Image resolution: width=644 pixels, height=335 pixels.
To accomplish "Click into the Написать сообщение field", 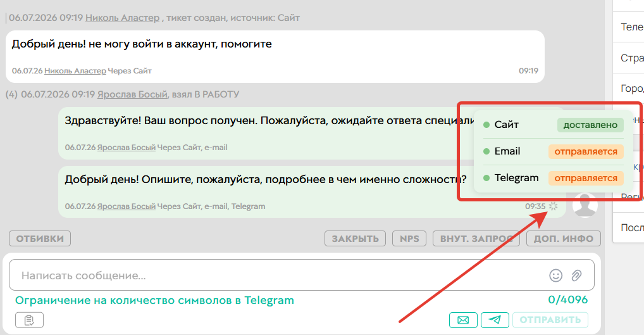I will click(302, 275).
